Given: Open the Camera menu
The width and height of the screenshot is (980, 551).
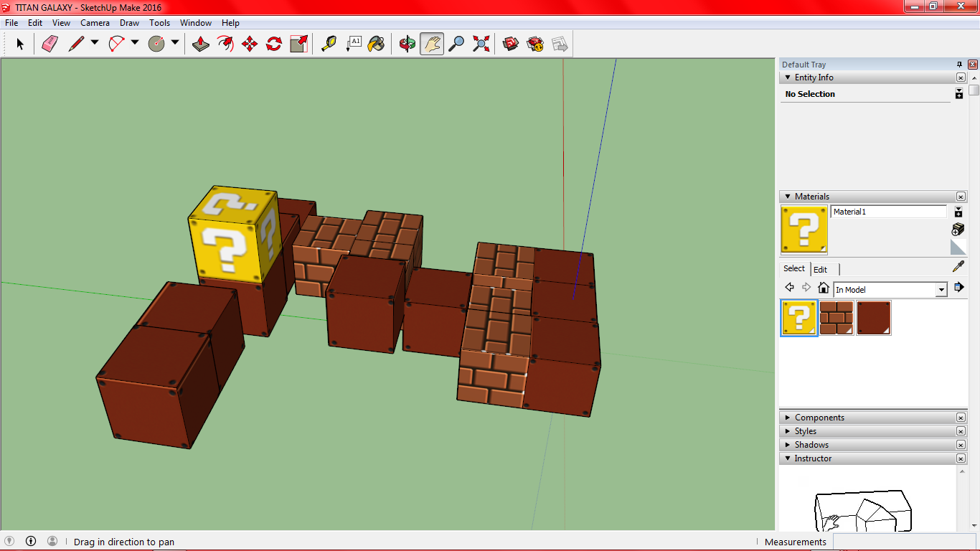Looking at the screenshot, I should pyautogui.click(x=95, y=23).
